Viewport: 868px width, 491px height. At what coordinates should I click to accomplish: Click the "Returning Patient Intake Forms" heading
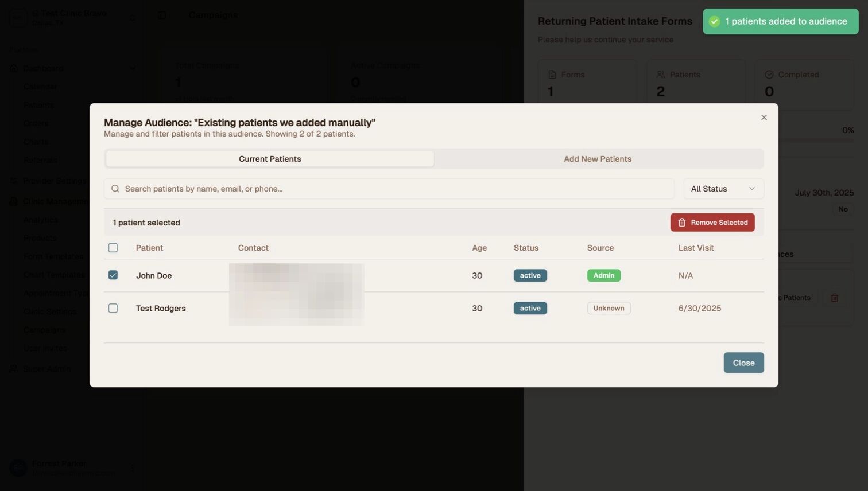(615, 21)
